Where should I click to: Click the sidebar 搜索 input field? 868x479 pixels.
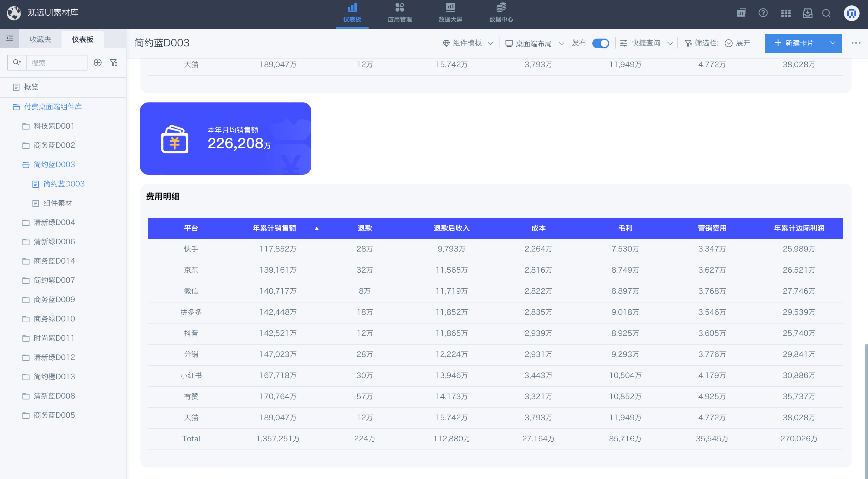pos(56,63)
